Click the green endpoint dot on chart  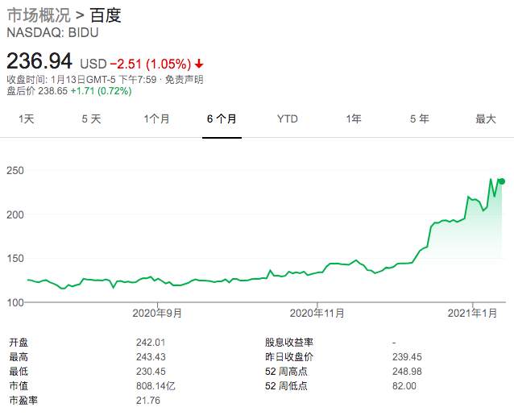click(502, 181)
